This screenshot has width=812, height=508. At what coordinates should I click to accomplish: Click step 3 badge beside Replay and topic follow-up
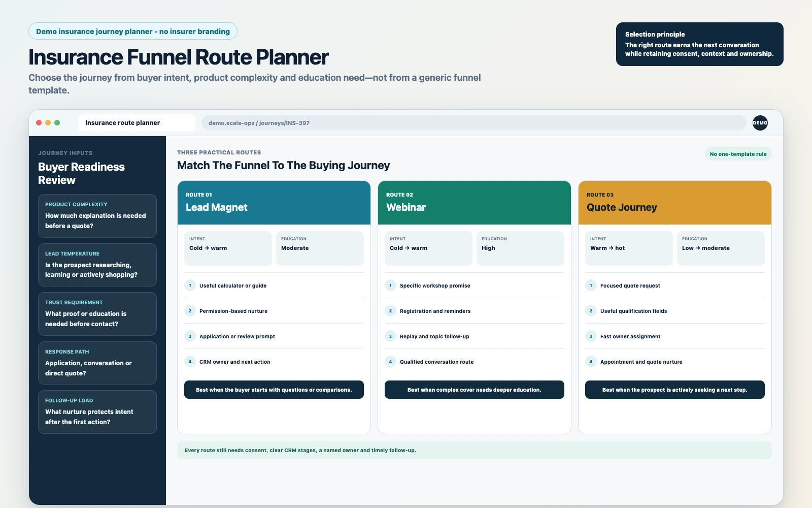pos(390,336)
